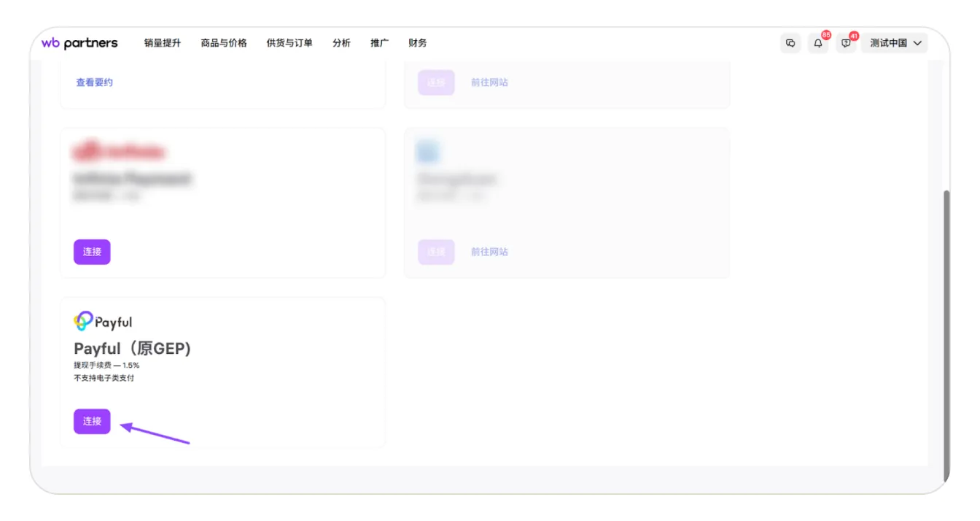
Task: Select the 财务 menu item
Action: coord(418,43)
